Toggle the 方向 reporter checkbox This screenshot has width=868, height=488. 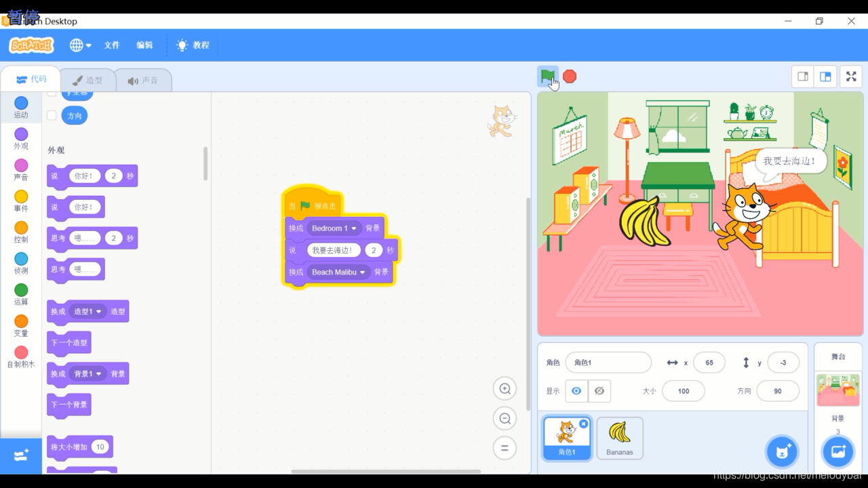click(x=52, y=115)
